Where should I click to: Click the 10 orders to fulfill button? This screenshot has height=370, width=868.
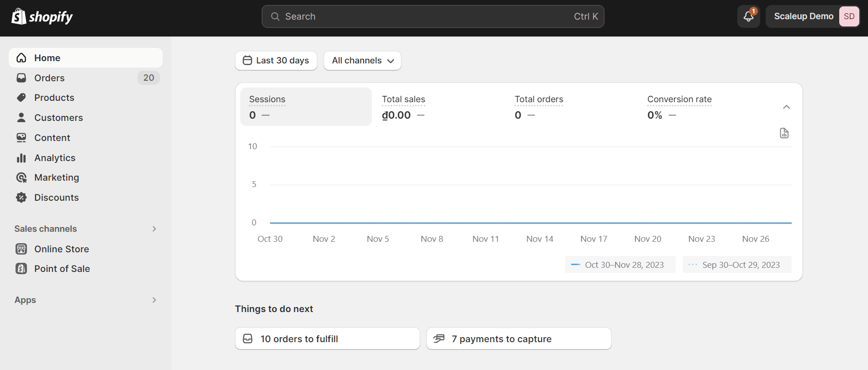click(x=327, y=339)
